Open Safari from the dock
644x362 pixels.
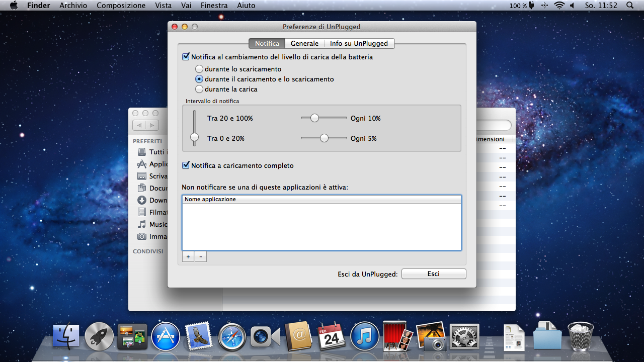pyautogui.click(x=232, y=336)
